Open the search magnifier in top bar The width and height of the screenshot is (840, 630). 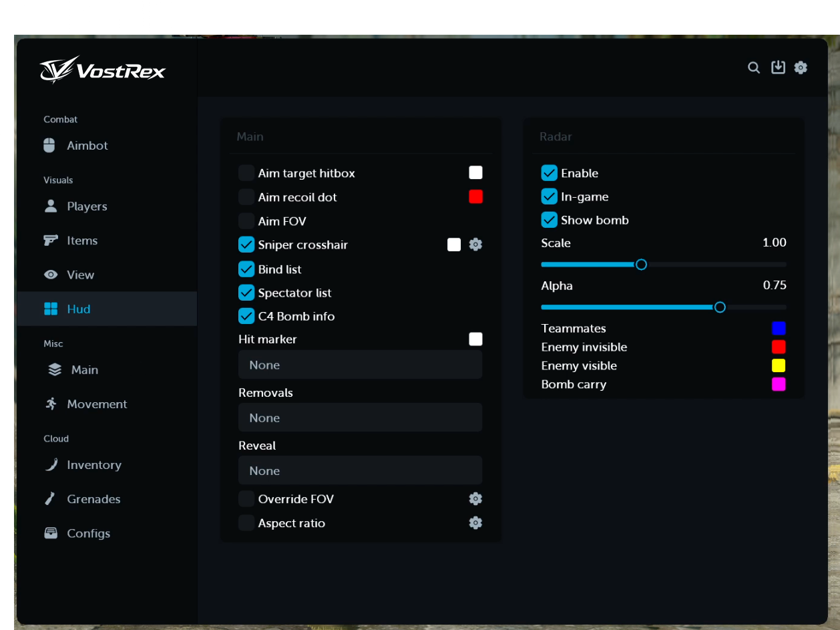tap(753, 67)
